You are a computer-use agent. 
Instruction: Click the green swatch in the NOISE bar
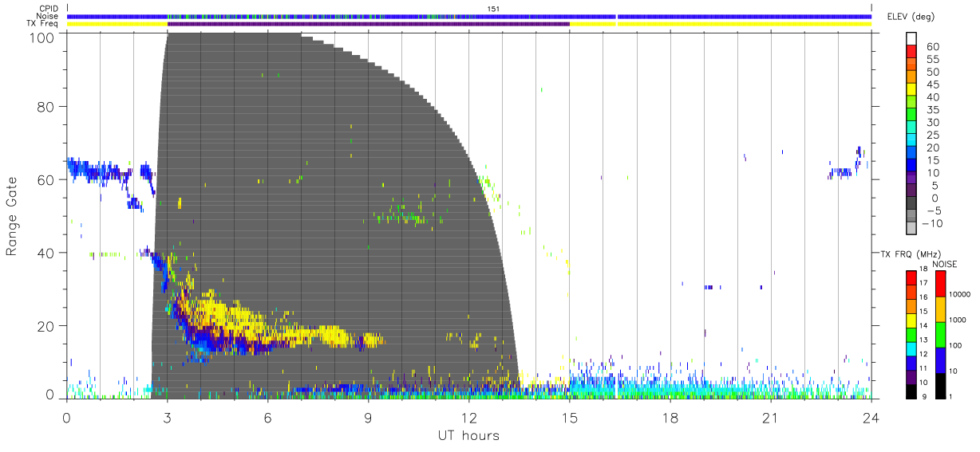(941, 334)
